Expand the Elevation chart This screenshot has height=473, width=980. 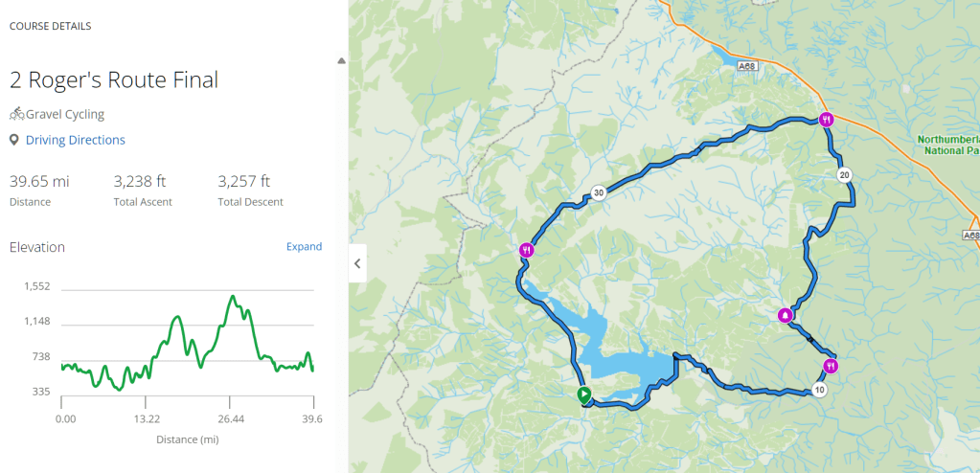click(304, 247)
